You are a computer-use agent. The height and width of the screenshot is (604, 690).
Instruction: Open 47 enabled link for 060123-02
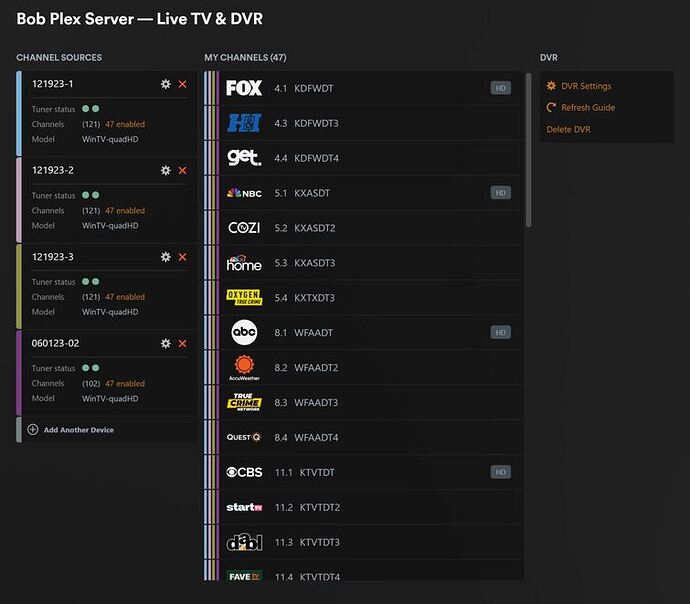(125, 384)
